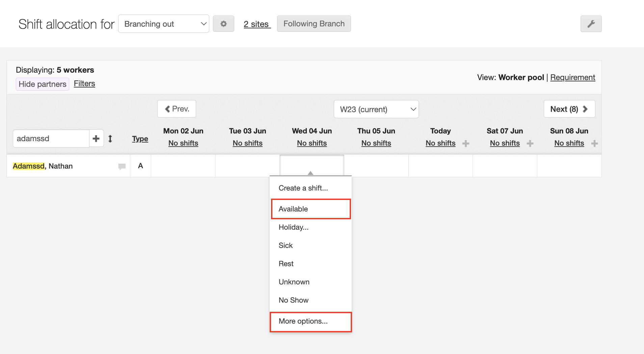The width and height of the screenshot is (644, 354).
Task: Toggle the Hide partners button
Action: [43, 84]
